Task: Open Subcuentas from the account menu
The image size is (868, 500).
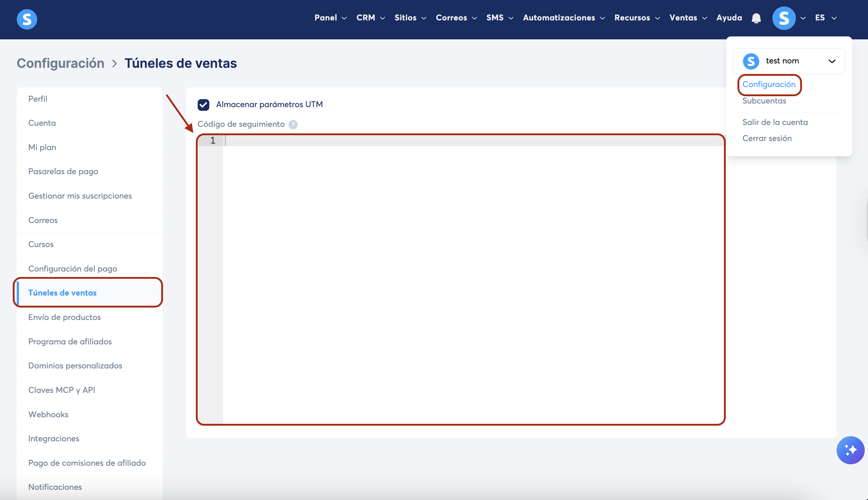Action: (x=764, y=101)
